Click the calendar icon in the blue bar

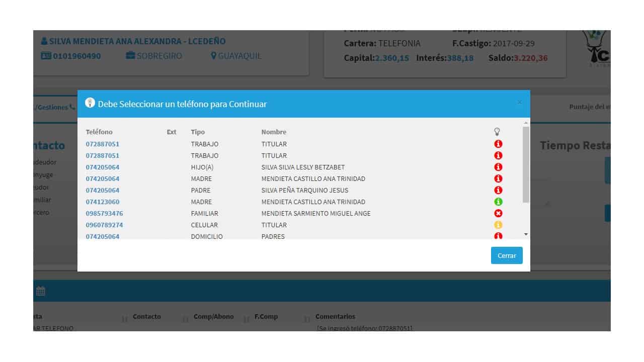(x=41, y=291)
